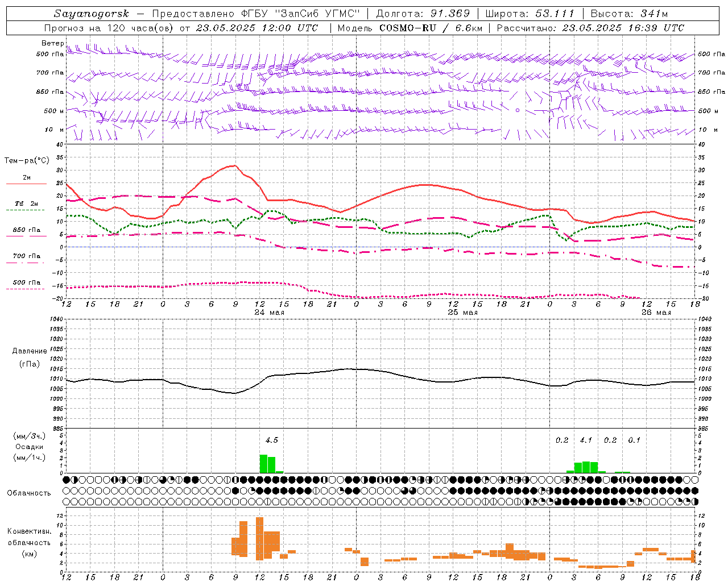Click the "(мм/3ч.)" precipitation unit label
728x582 pixels.
click(30, 436)
